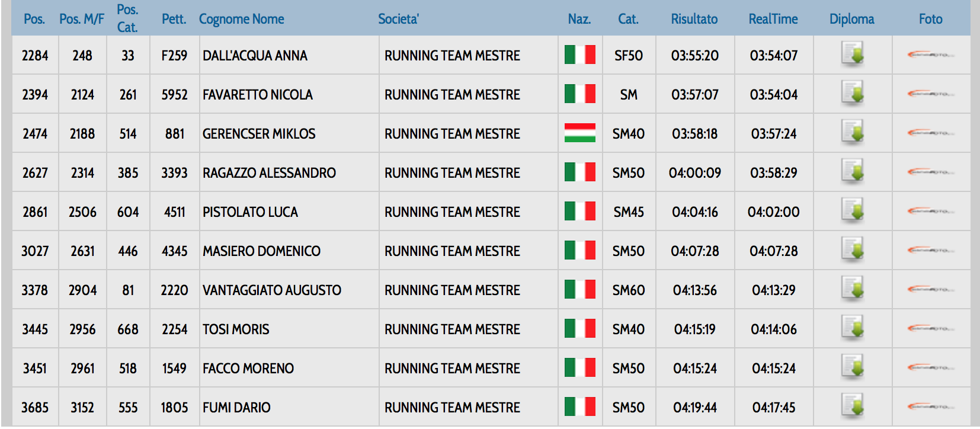The height and width of the screenshot is (429, 980).
Task: Click the Hungarian flag for Gerencser
Action: pos(579,133)
